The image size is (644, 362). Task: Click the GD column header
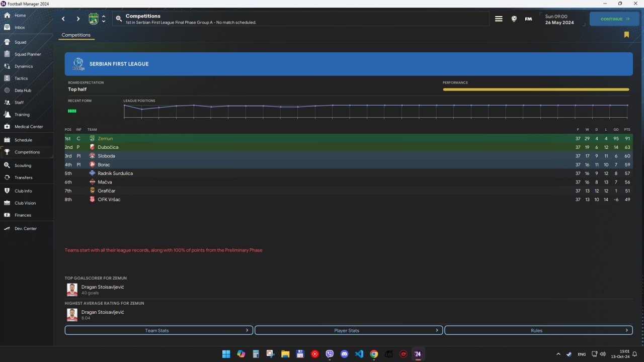click(616, 130)
